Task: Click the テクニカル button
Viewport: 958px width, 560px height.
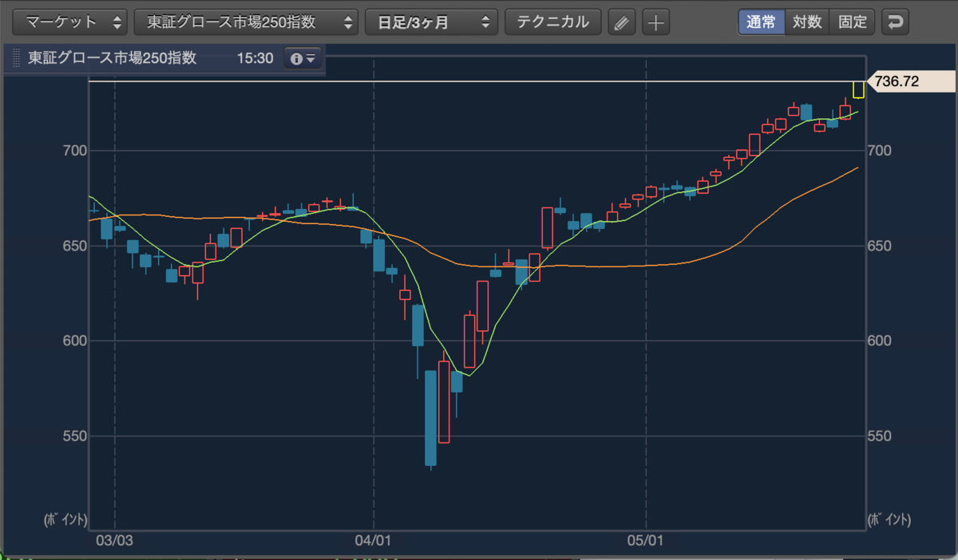Action: click(552, 22)
